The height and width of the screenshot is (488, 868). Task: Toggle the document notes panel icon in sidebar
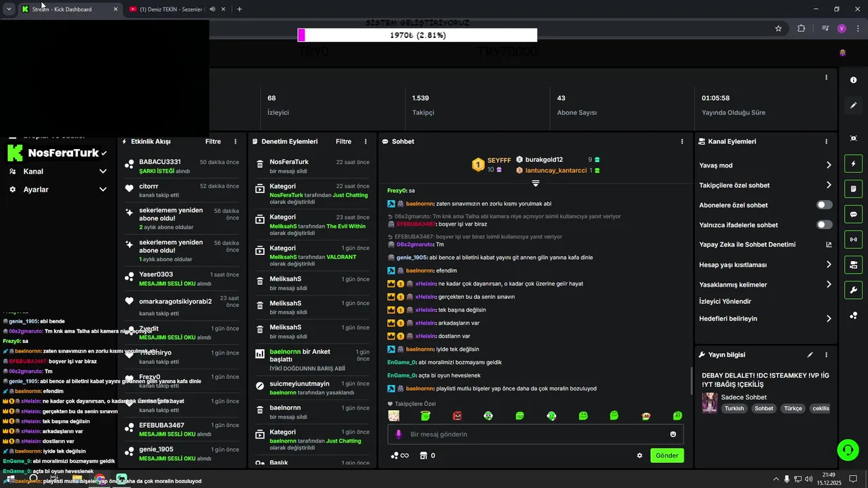pyautogui.click(x=853, y=189)
